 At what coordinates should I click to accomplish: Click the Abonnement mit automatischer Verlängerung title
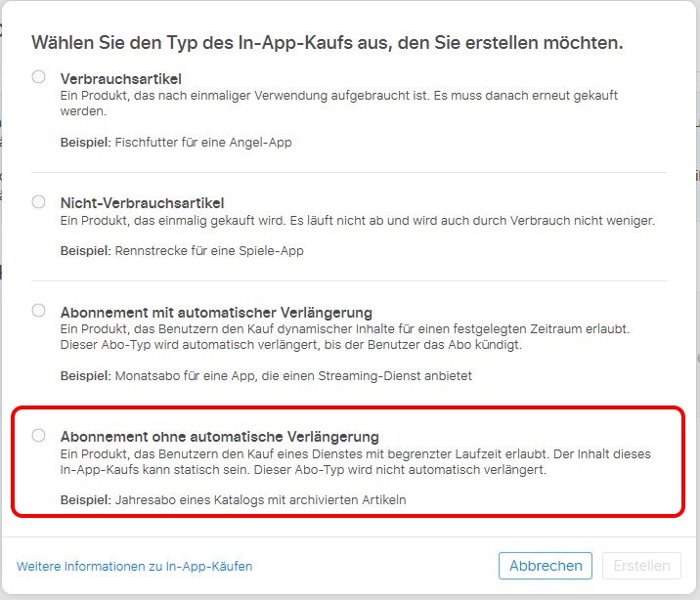click(x=216, y=313)
